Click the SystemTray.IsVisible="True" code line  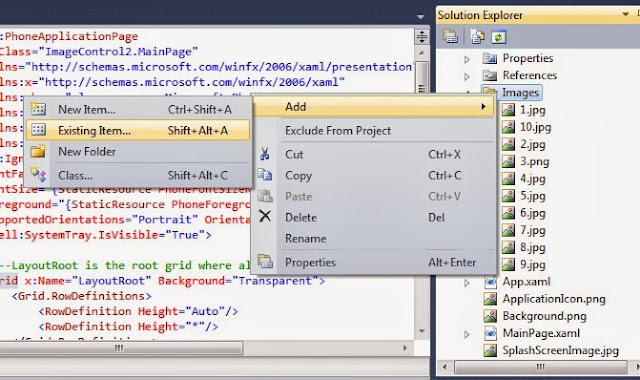click(106, 235)
